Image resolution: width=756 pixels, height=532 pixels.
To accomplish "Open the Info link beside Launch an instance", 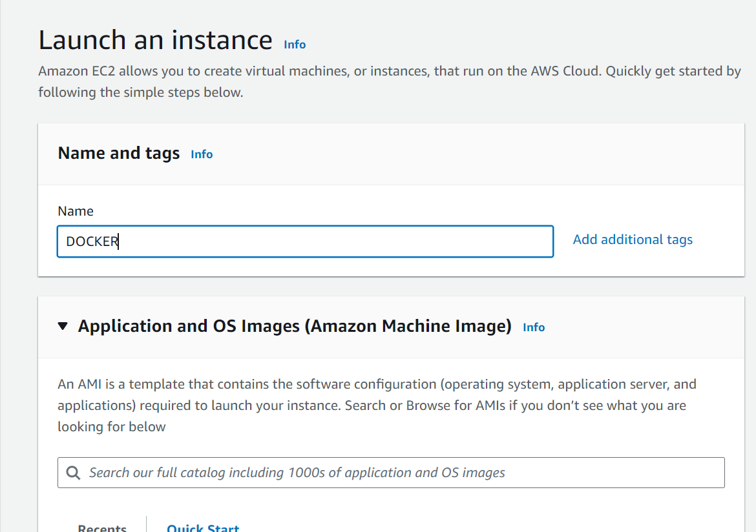I will point(295,45).
